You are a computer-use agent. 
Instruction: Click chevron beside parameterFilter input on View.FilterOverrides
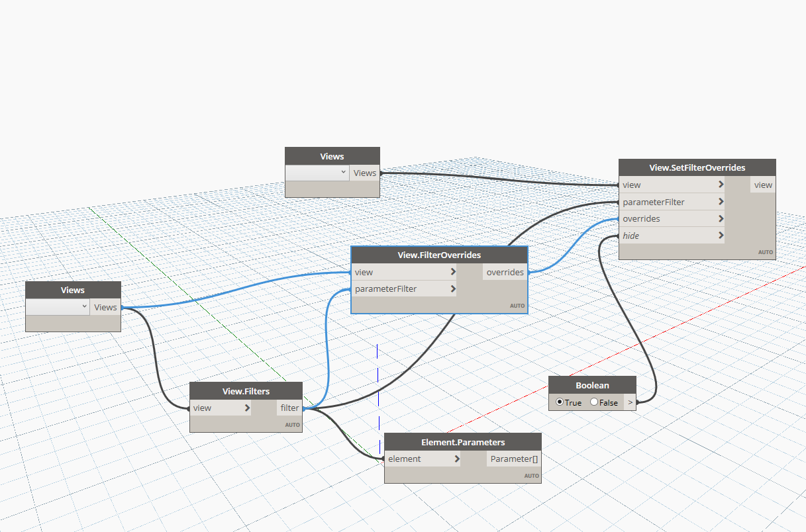coord(452,289)
